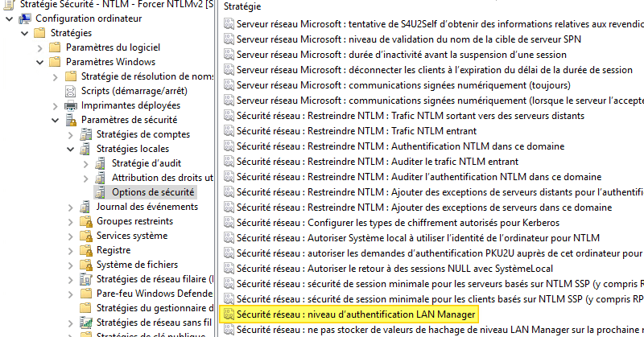Click the Scripts (démarrage/arrêt) icon
Viewport: 644px width, 337px height.
pyautogui.click(x=70, y=91)
